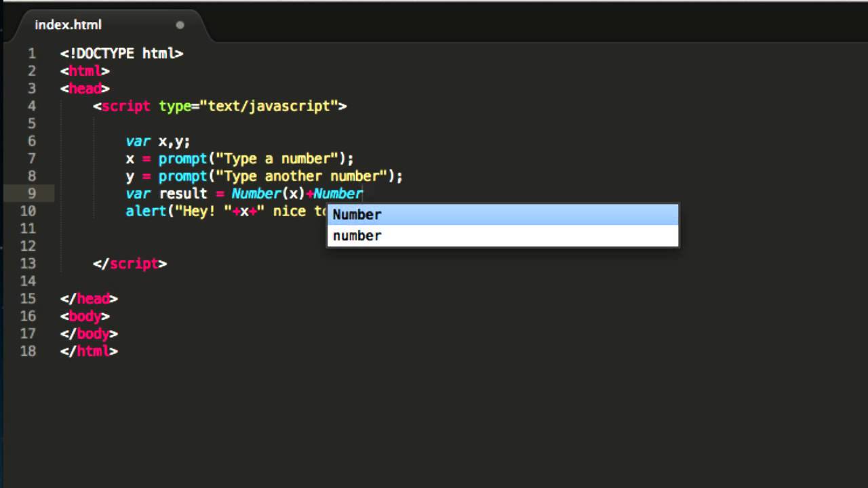
Task: Click line number 10 in gutter
Action: click(x=28, y=211)
